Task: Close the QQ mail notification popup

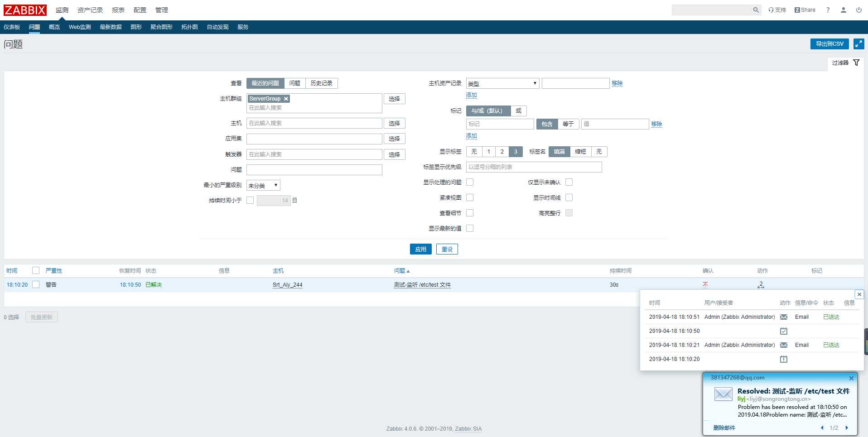Action: pos(851,378)
